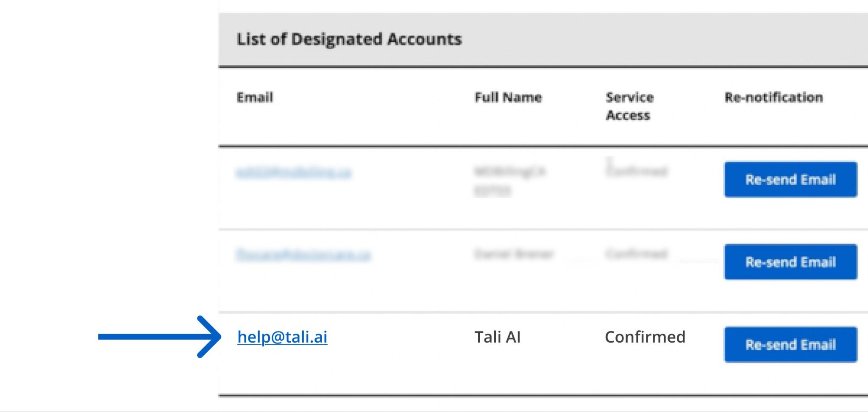Click the Email column header
The height and width of the screenshot is (412, 868).
(255, 97)
